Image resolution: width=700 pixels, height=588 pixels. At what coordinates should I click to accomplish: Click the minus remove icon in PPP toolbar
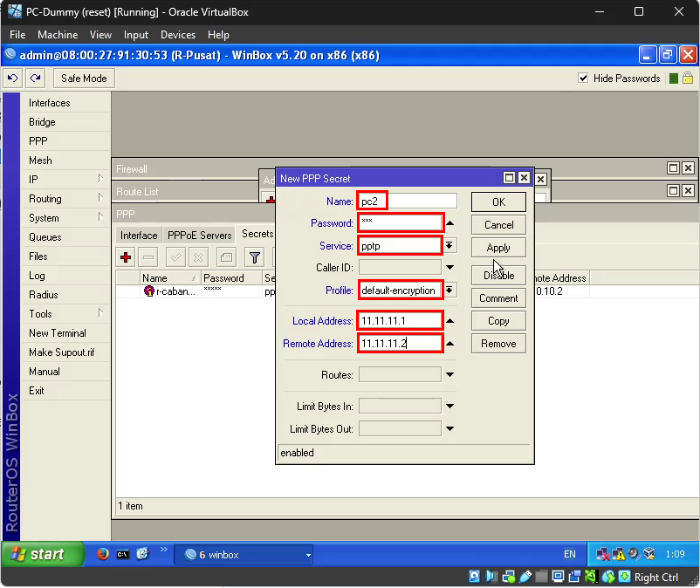(x=148, y=257)
